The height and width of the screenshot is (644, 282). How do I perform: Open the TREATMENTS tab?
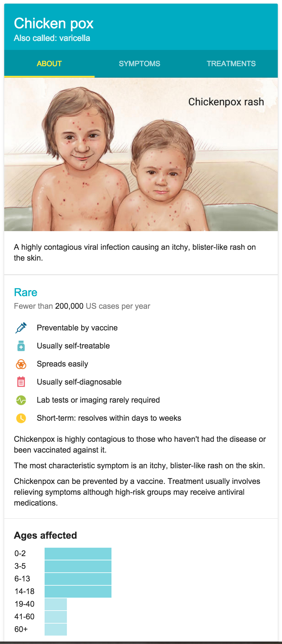pos(231,64)
